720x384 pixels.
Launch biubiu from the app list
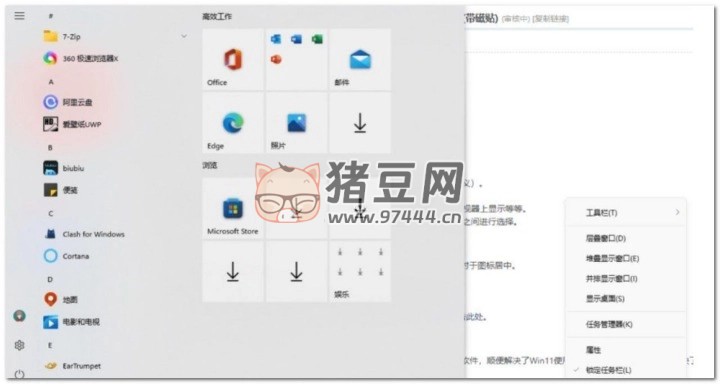point(64,168)
